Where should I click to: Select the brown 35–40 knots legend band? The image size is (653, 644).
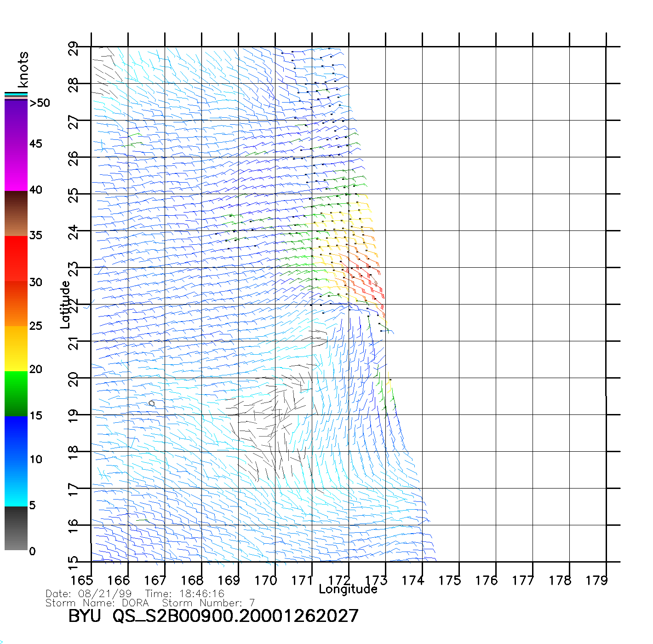pos(16,213)
